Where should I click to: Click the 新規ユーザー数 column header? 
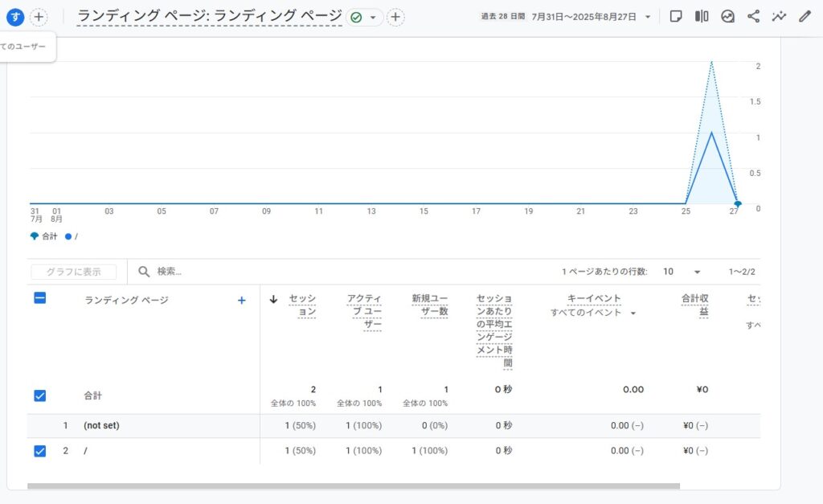point(430,305)
